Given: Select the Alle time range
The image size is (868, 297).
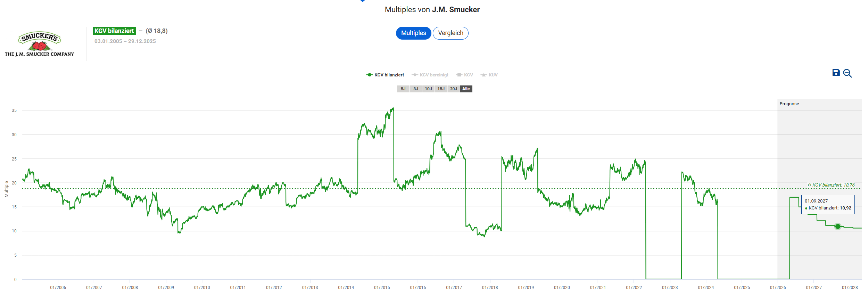Looking at the screenshot, I should 466,89.
